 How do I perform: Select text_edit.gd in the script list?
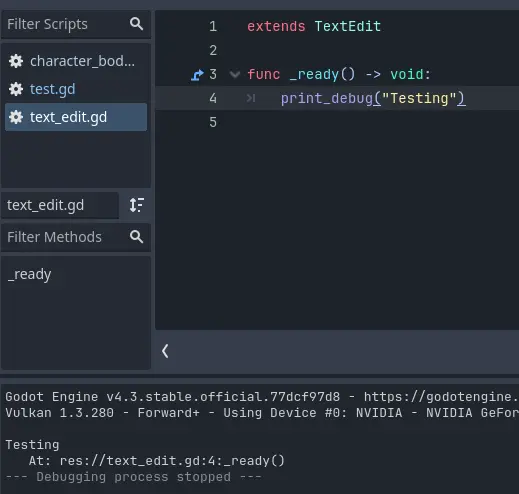click(76, 117)
